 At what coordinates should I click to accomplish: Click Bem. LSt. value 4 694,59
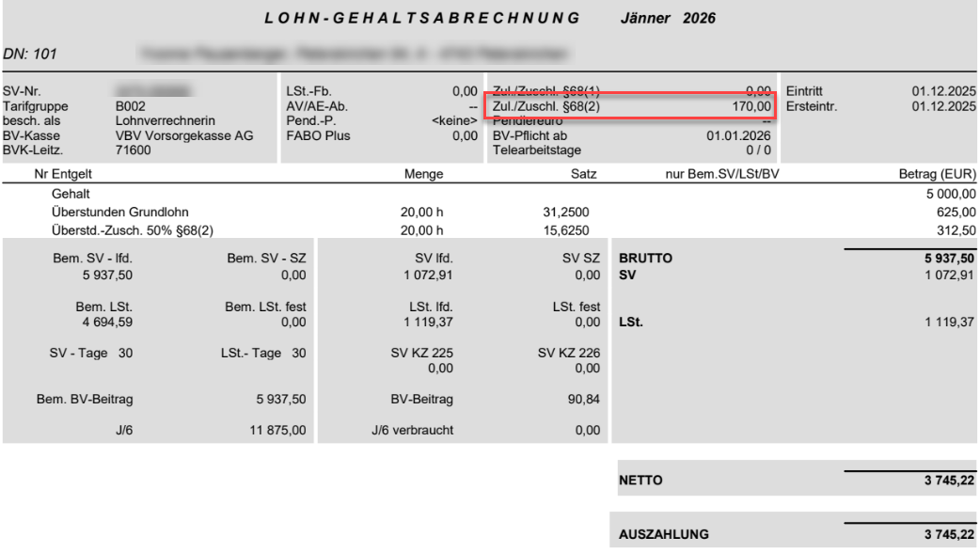click(x=107, y=322)
